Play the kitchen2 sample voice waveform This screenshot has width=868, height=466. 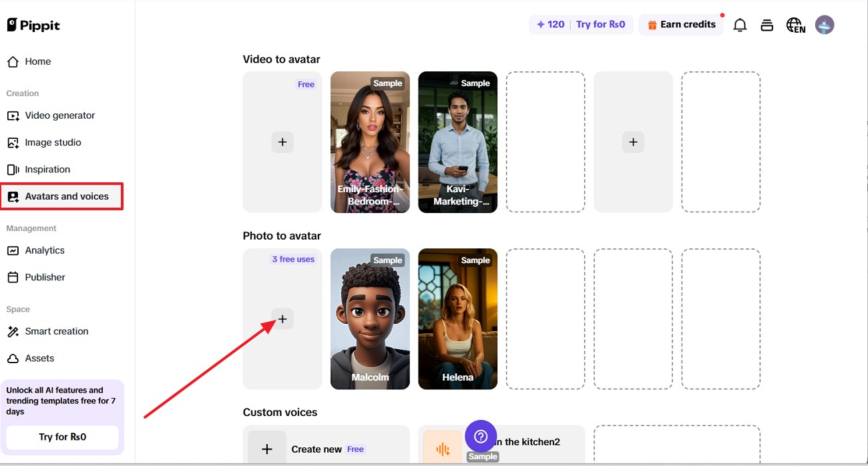point(443,449)
